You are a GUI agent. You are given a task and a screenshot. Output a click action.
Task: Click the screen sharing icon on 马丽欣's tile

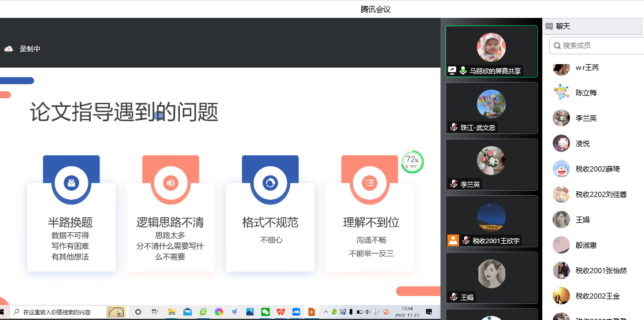point(453,71)
